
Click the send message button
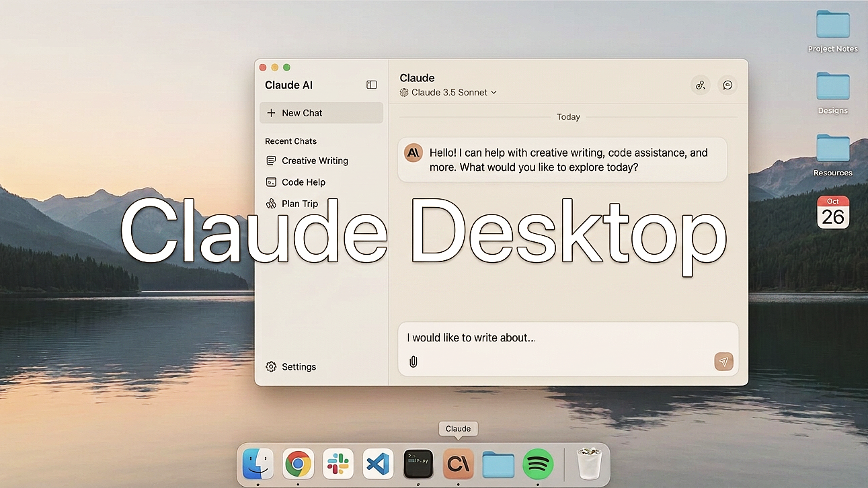723,362
